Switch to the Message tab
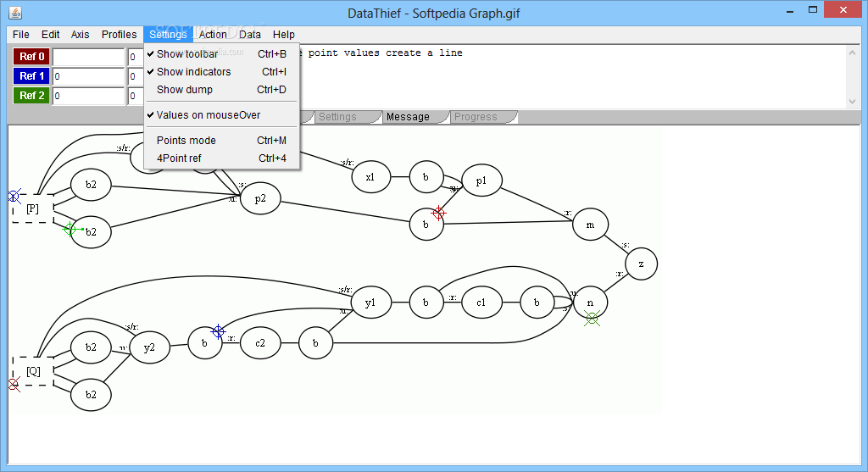Screen dimensions: 868x472 click(x=415, y=117)
